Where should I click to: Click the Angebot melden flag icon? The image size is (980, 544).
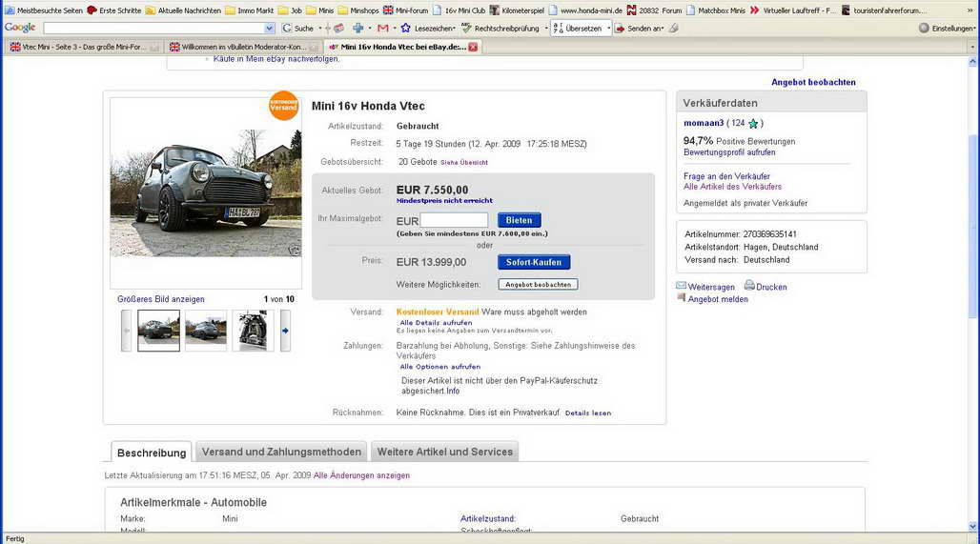point(682,298)
